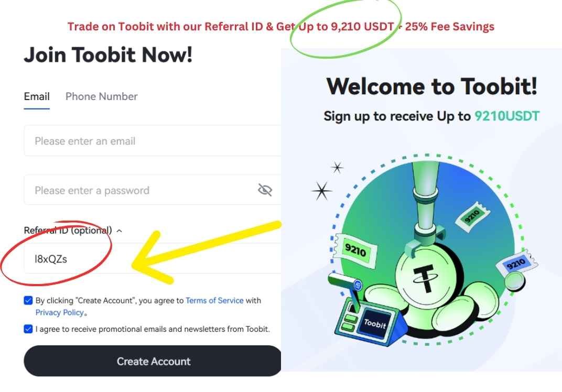Open the Privacy Policy link
The height and width of the screenshot is (392, 562).
click(59, 312)
